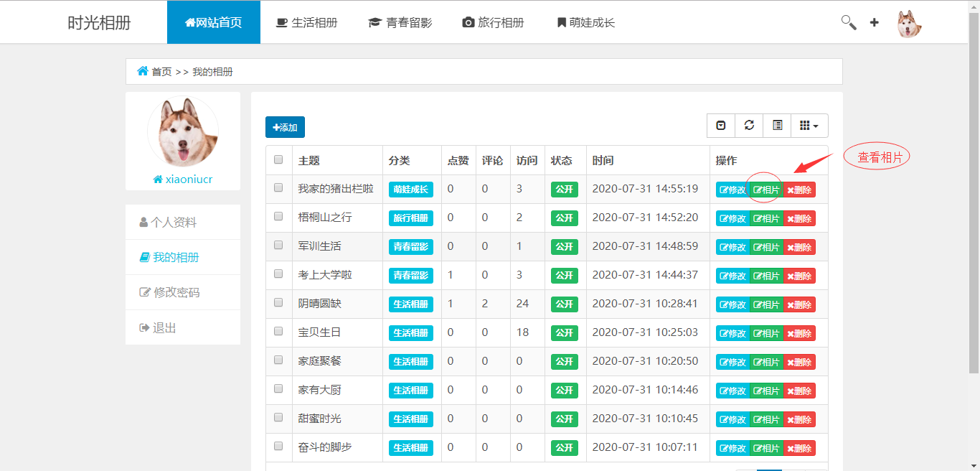Click the pagination toggle icon above the table
Image resolution: width=980 pixels, height=471 pixels.
click(x=721, y=126)
